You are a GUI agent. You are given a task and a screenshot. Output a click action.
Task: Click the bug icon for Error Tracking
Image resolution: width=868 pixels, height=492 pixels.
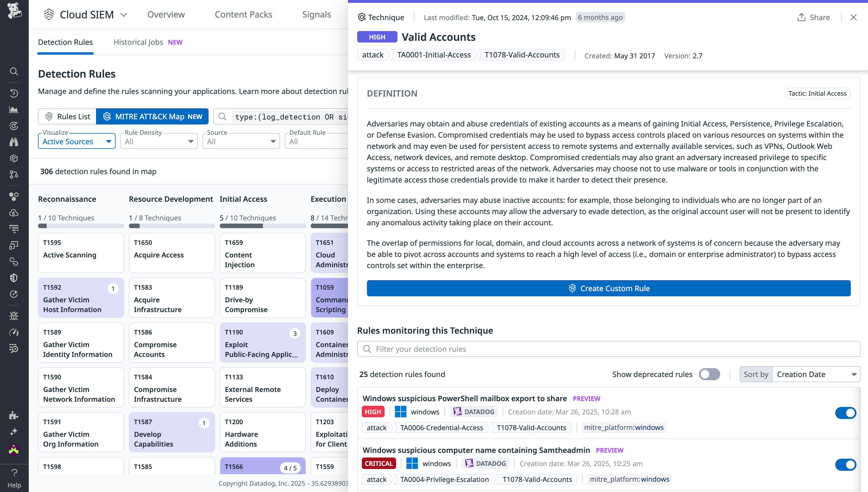click(14, 316)
